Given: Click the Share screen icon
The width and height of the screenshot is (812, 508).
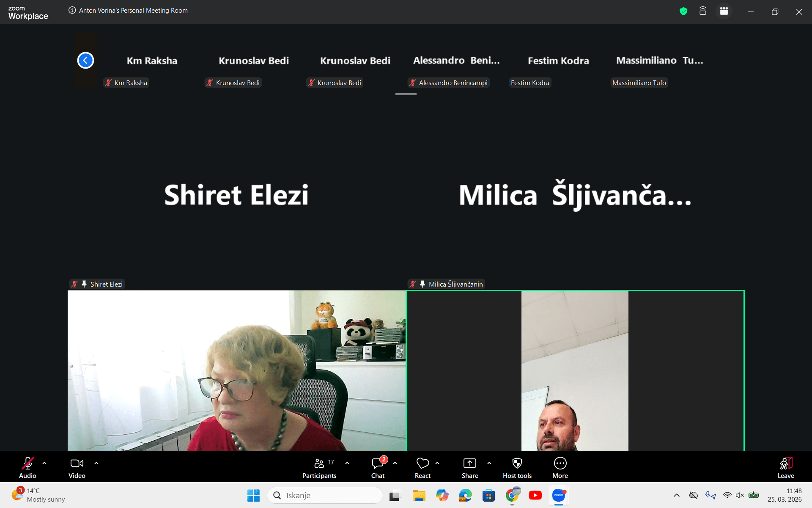Looking at the screenshot, I should [x=469, y=464].
